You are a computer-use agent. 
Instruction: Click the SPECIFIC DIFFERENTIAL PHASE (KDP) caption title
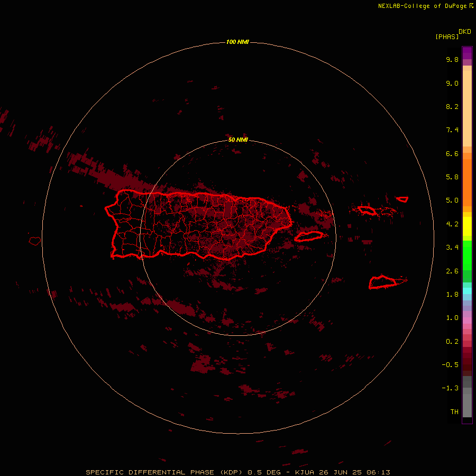click(x=166, y=472)
